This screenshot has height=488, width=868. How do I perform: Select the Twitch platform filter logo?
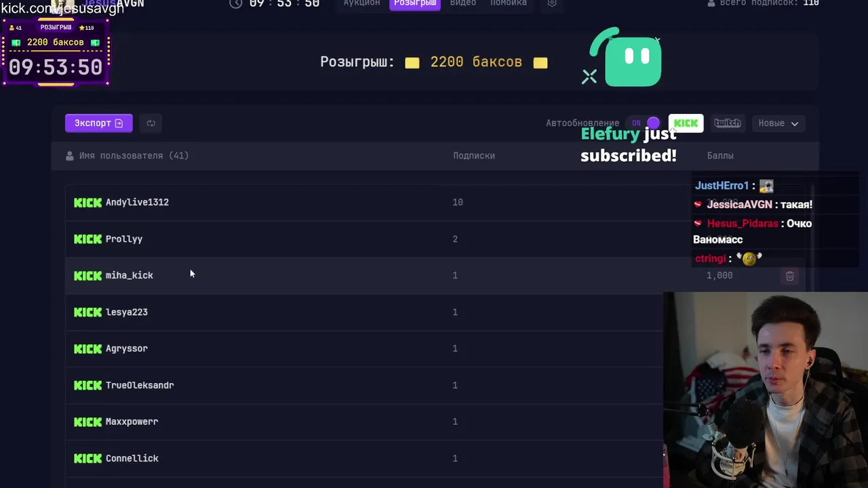[x=727, y=123]
